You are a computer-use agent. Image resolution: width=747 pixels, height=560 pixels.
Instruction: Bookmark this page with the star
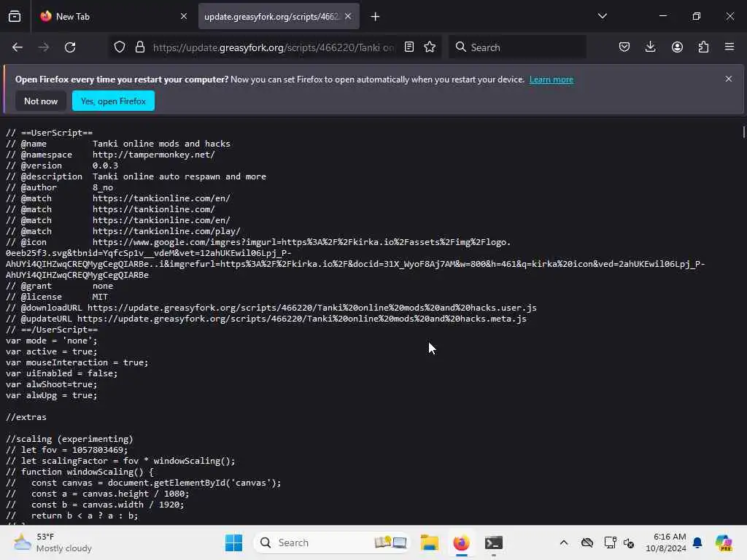(430, 47)
